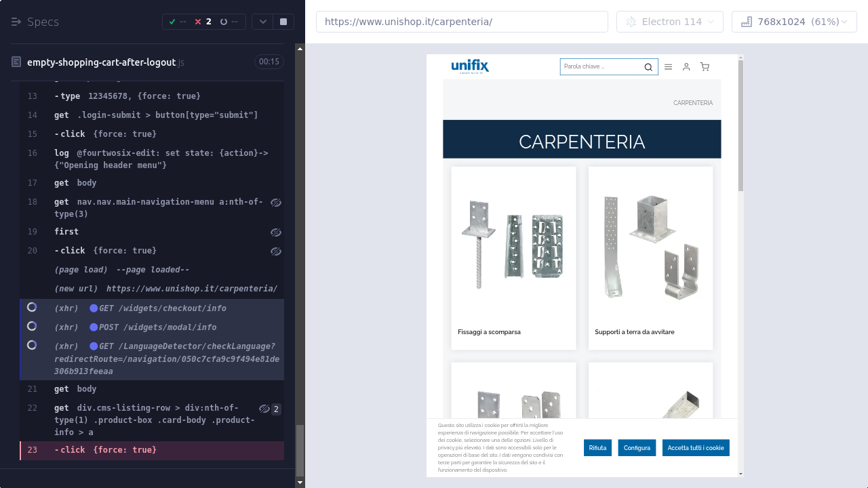
Task: Stop the running test with the stop button
Action: tap(283, 22)
